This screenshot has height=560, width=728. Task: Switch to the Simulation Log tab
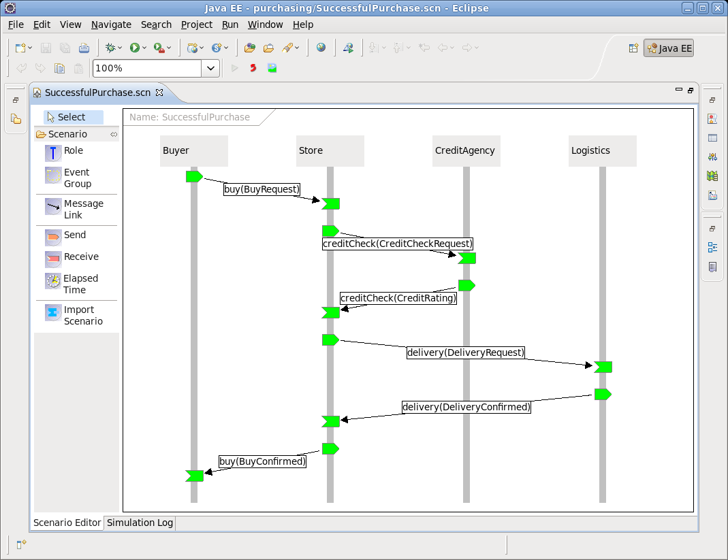tap(140, 523)
